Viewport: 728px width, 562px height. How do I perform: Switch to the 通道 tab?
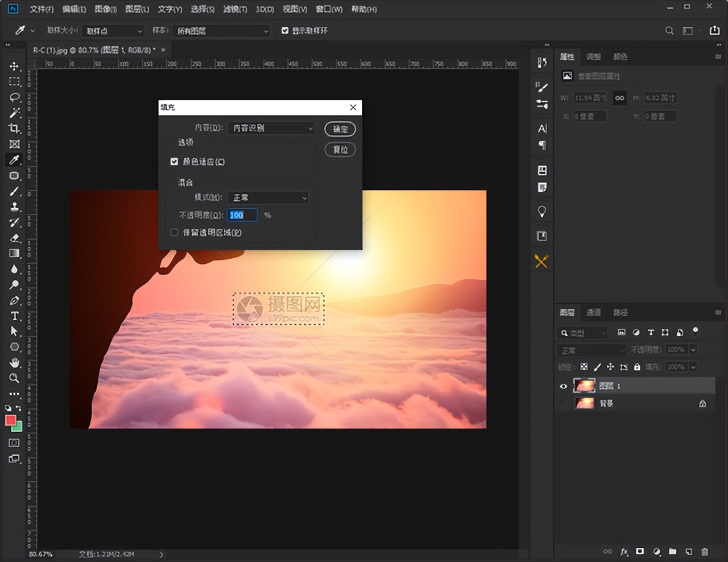[x=593, y=312]
